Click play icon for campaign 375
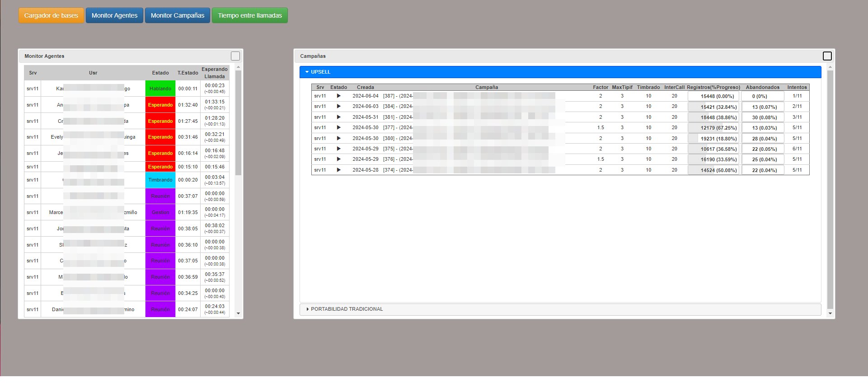This screenshot has height=392, width=868. pos(338,149)
